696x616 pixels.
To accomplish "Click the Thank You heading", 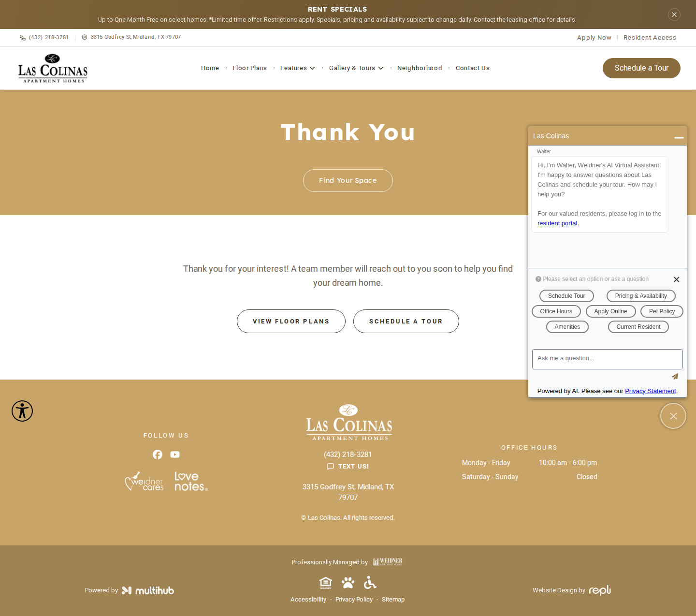I will [x=348, y=132].
